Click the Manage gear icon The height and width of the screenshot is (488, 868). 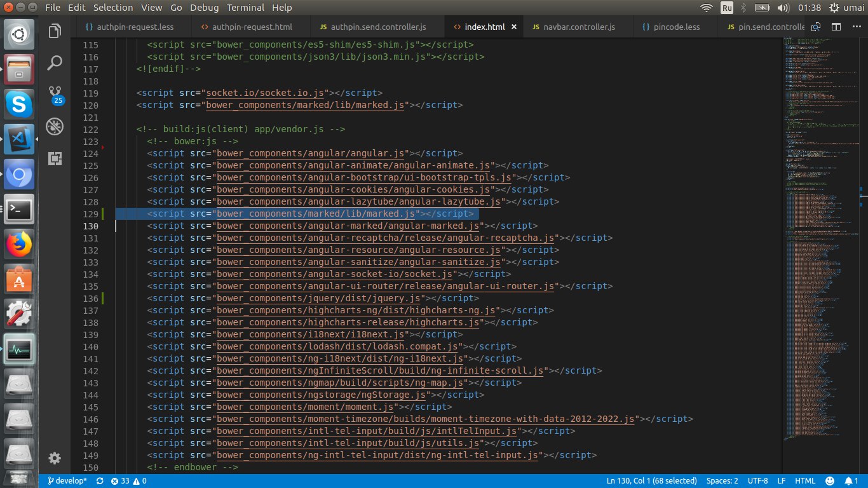(x=55, y=458)
